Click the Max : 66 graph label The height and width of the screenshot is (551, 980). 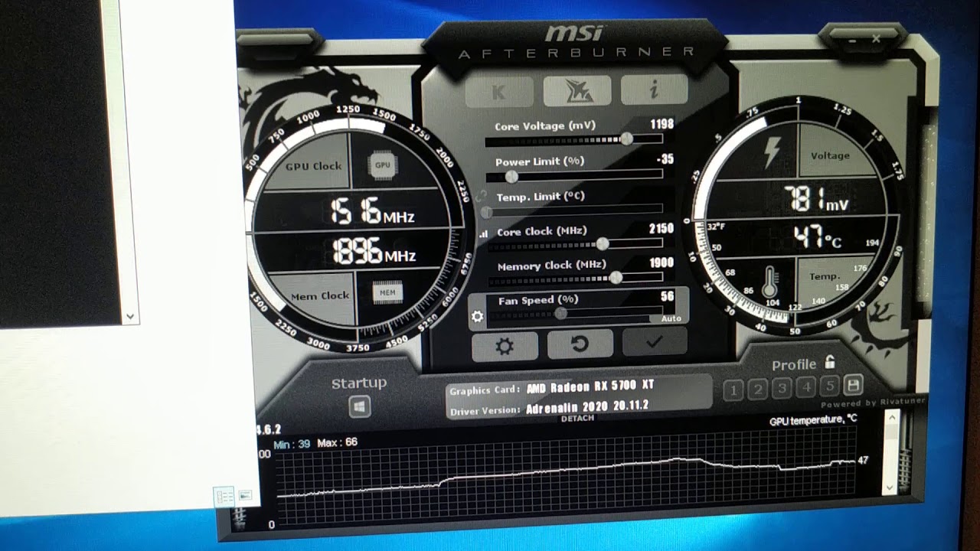click(337, 442)
